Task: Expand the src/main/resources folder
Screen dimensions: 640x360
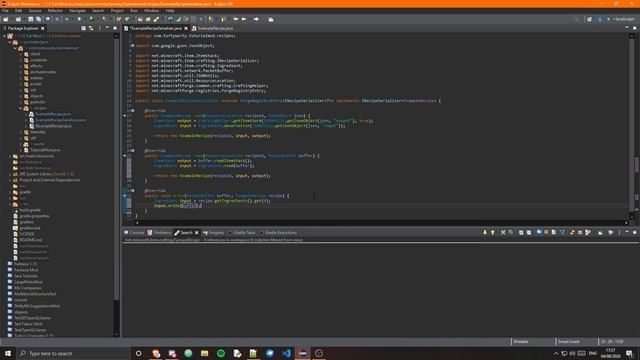Action: (x=10, y=156)
